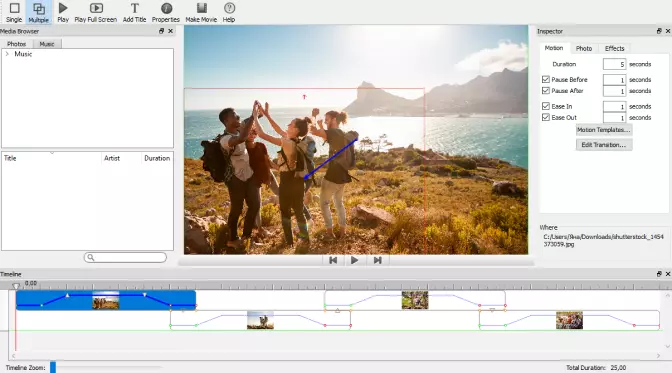Click the search magnifier icon

pyautogui.click(x=90, y=257)
